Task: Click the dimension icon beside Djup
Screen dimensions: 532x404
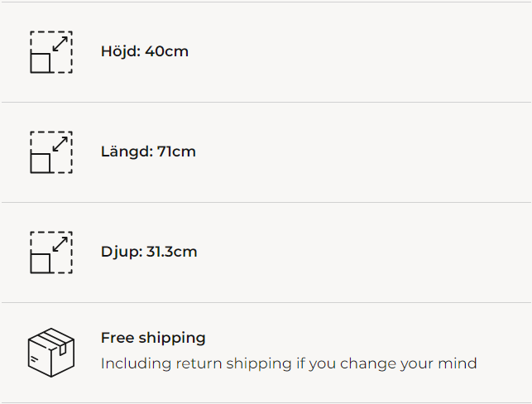Action: coord(51,252)
